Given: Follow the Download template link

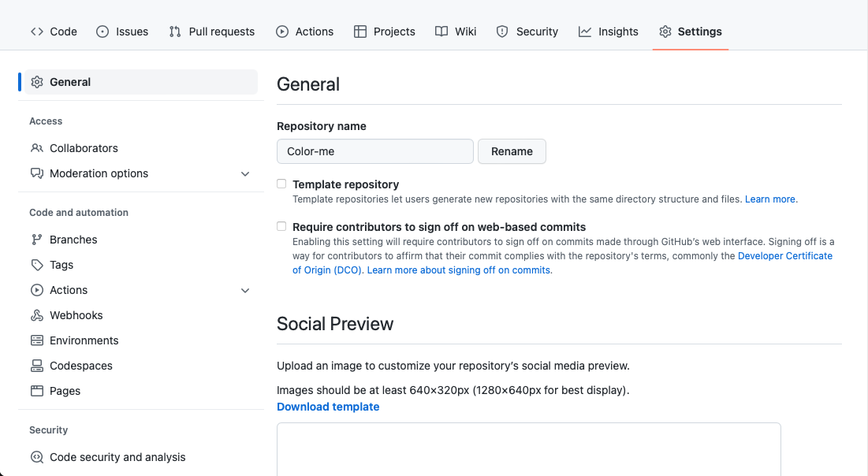Looking at the screenshot, I should point(328,407).
